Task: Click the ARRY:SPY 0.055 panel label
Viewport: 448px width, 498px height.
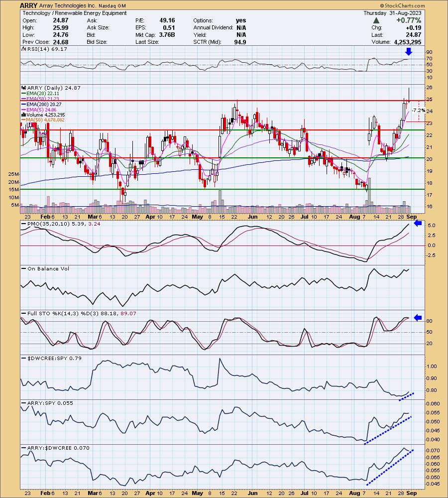Action: click(x=50, y=403)
